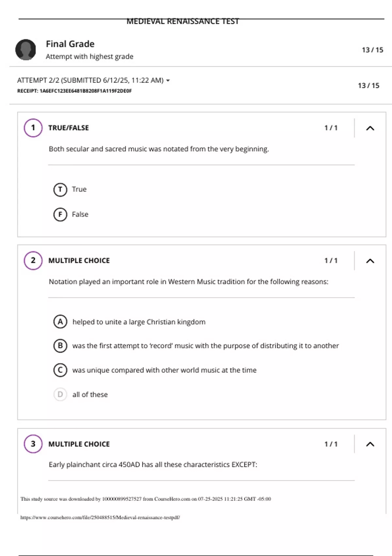
Task: Click question 3 number badge
Action: [x=33, y=444]
